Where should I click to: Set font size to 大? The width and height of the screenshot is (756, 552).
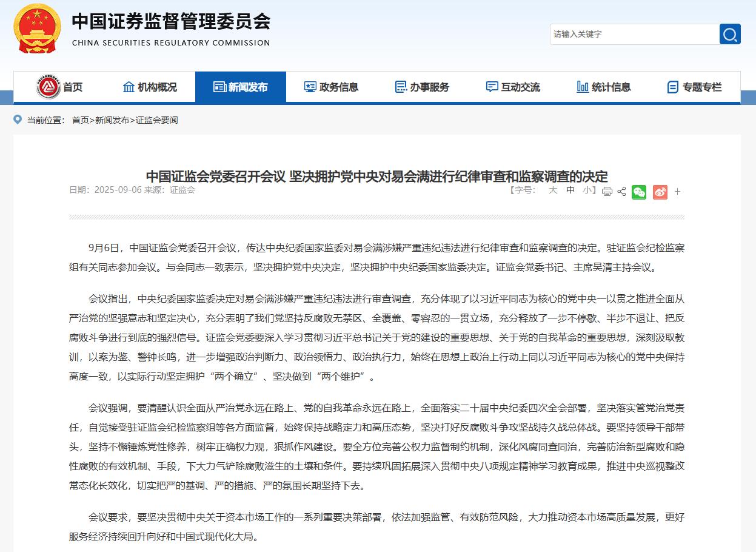pos(553,190)
